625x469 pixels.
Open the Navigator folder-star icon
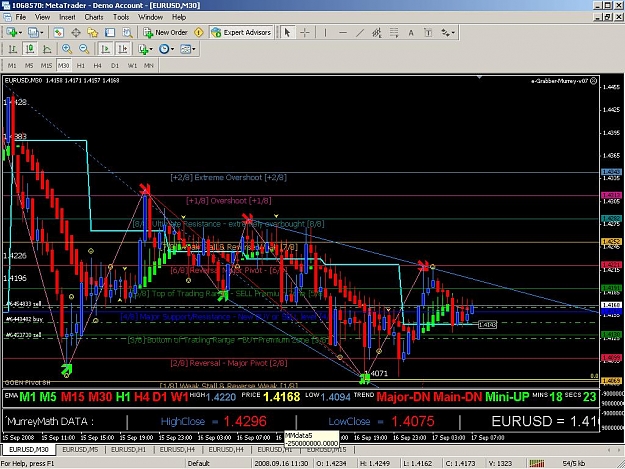point(93,33)
